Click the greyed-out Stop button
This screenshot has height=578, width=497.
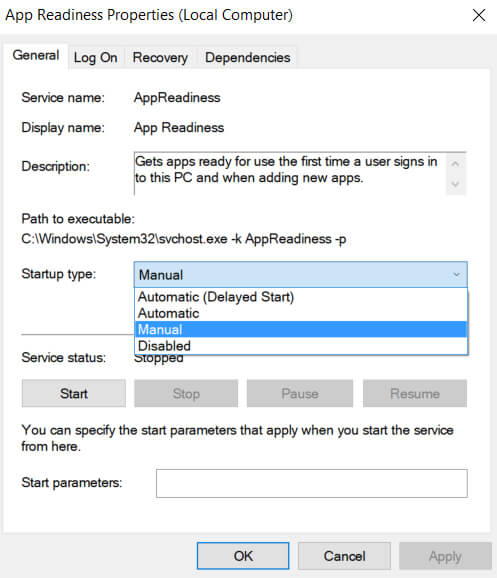(x=186, y=393)
